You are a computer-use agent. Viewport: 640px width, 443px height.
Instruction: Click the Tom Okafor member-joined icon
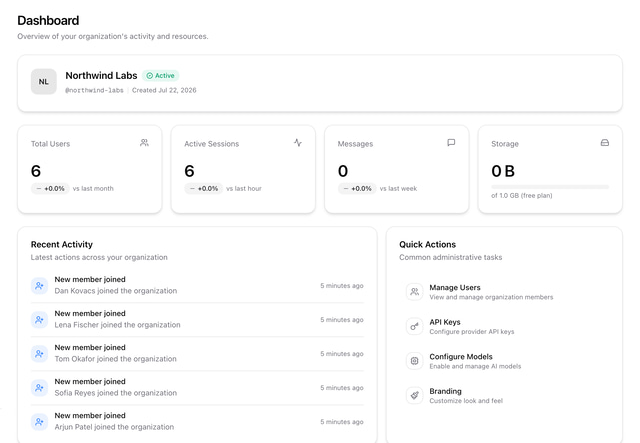coord(40,353)
